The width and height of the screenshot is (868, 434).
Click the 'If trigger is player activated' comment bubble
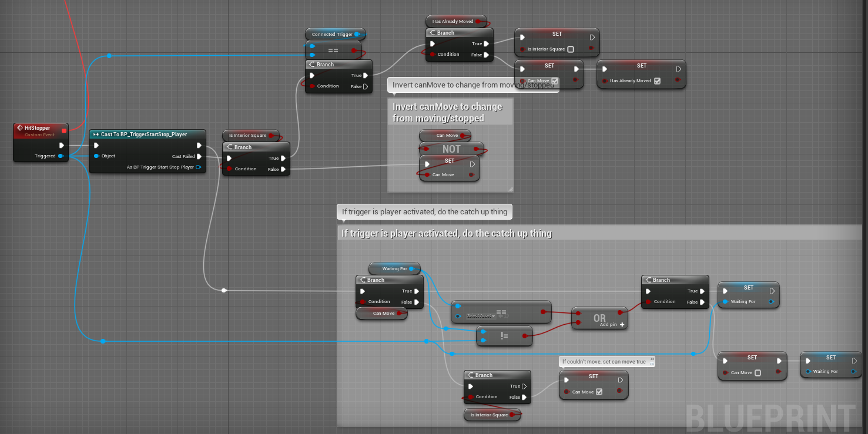tap(425, 211)
